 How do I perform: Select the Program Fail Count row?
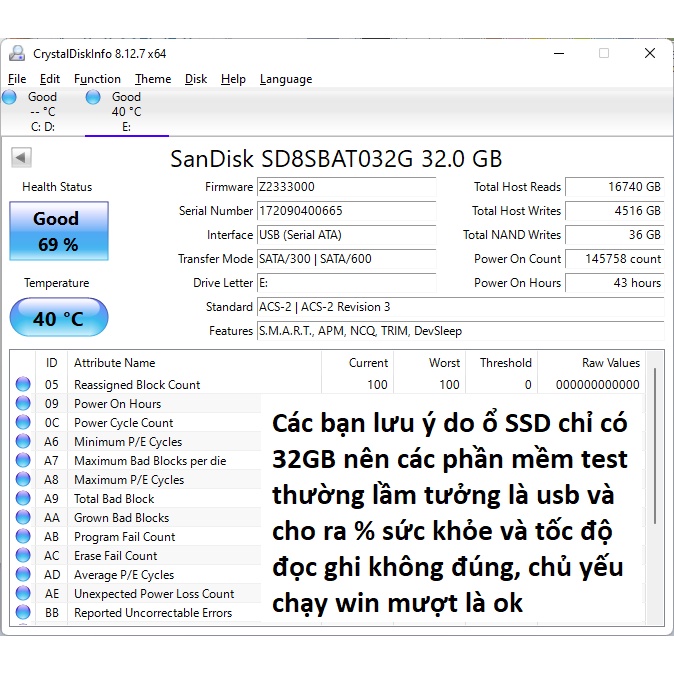pos(124,537)
